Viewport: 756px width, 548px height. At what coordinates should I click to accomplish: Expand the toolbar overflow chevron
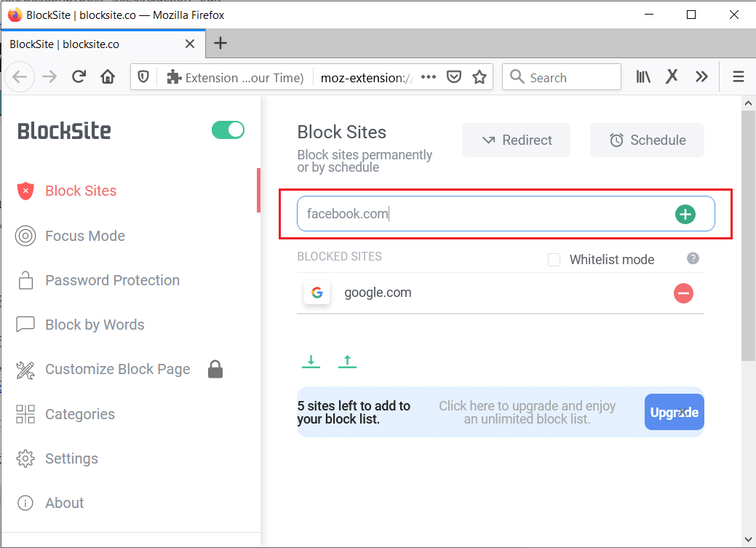point(701,76)
